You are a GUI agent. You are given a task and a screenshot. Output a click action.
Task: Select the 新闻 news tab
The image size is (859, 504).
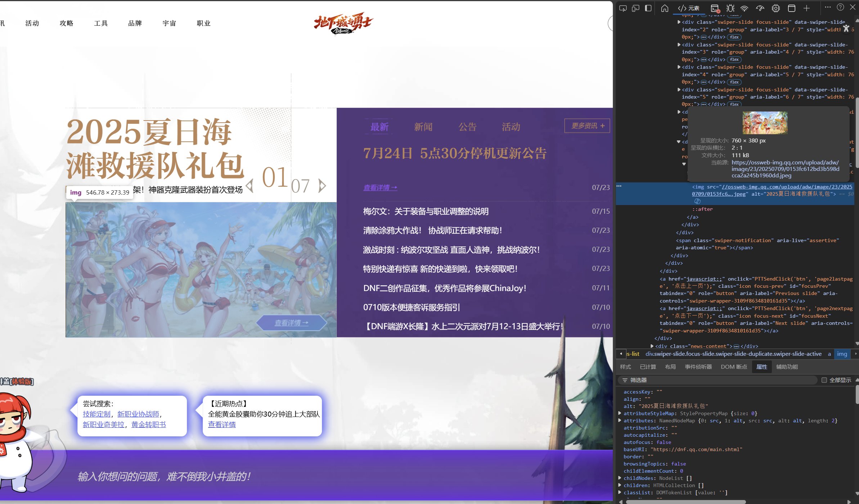click(x=423, y=127)
